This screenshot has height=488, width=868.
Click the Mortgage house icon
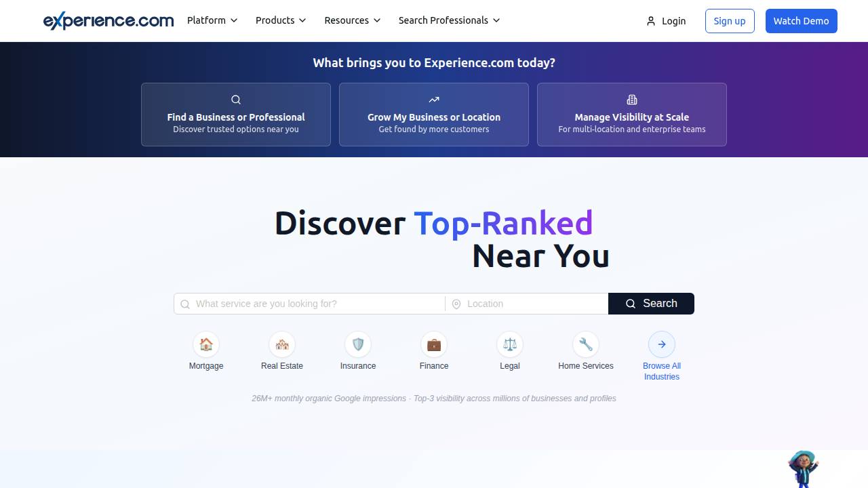206,344
